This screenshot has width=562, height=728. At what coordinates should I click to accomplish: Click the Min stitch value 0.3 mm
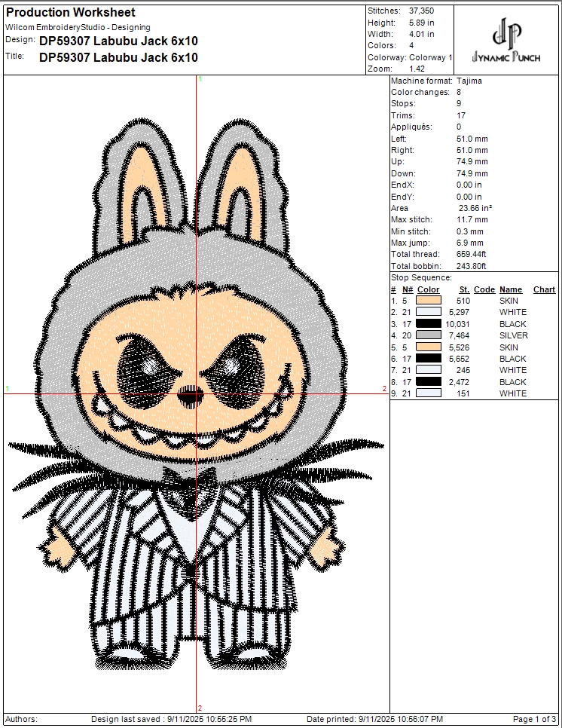[469, 231]
